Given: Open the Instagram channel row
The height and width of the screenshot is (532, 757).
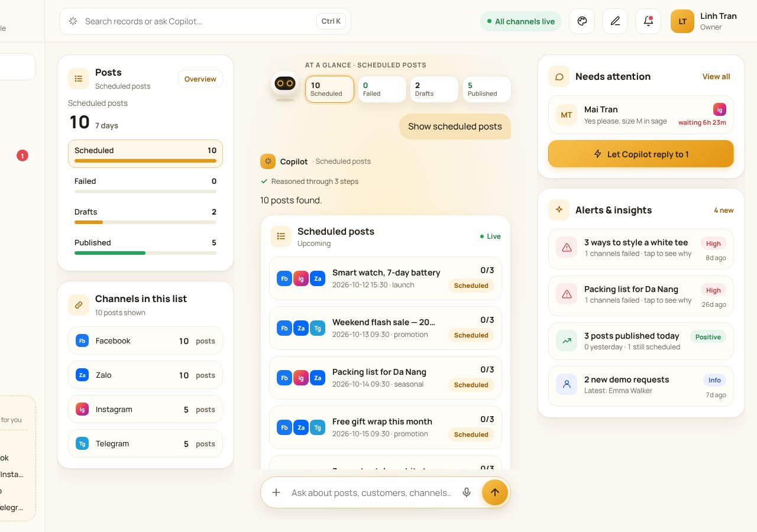Looking at the screenshot, I should point(145,410).
